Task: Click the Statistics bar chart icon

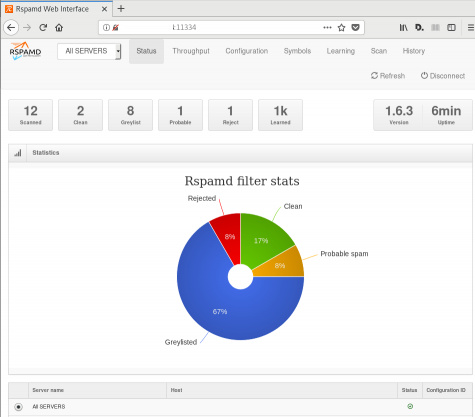Action: (x=18, y=153)
